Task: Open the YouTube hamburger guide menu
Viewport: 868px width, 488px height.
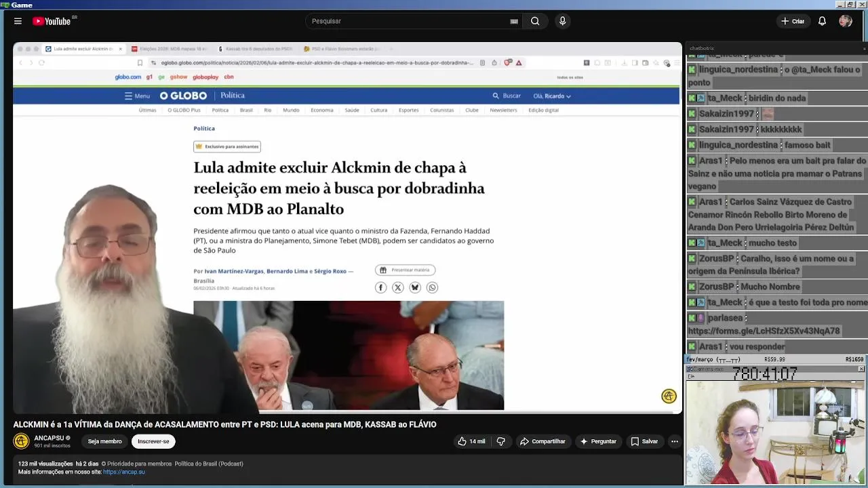Action: coord(18,21)
